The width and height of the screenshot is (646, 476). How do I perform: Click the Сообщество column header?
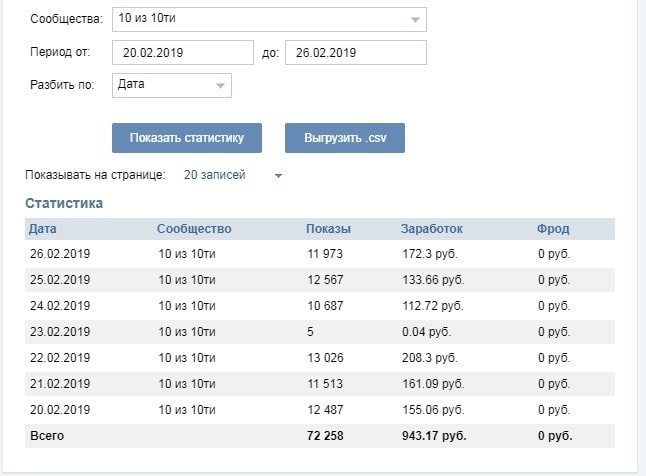coord(194,229)
